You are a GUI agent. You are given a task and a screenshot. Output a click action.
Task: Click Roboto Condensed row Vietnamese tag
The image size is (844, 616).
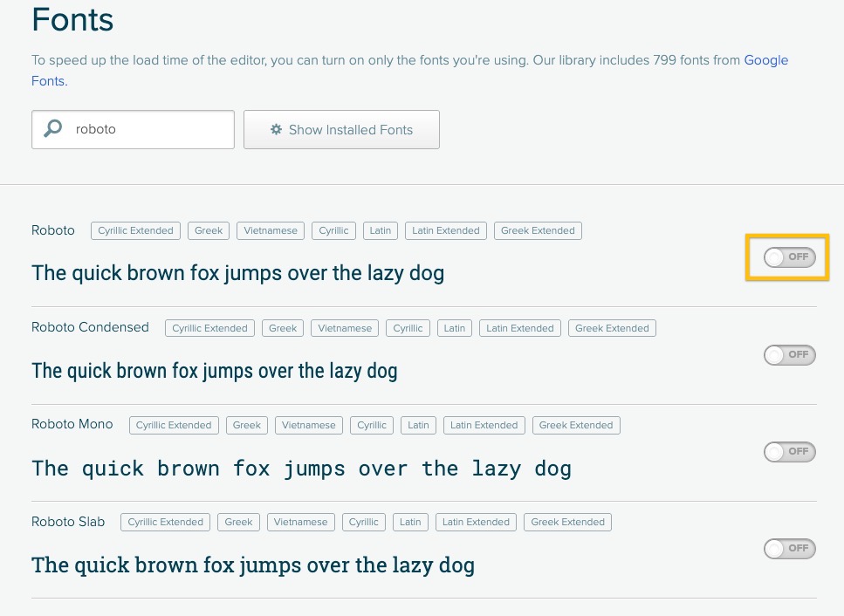pyautogui.click(x=345, y=328)
